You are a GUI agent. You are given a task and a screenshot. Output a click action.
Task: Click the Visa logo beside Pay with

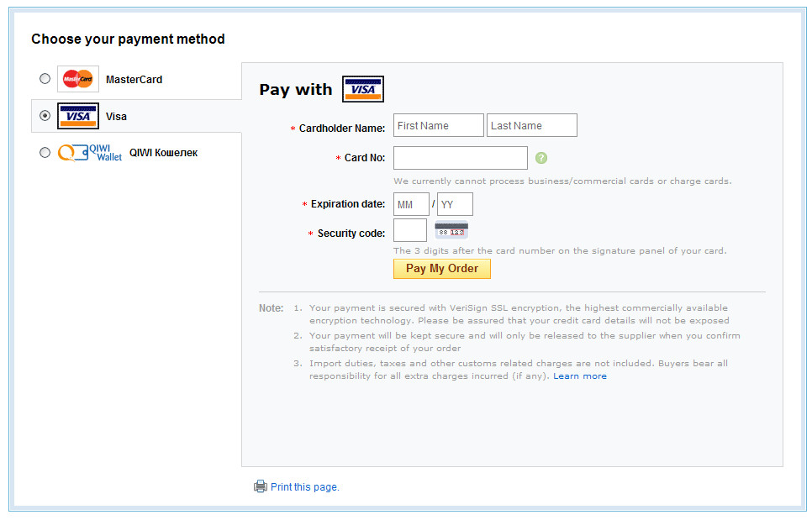pyautogui.click(x=363, y=89)
